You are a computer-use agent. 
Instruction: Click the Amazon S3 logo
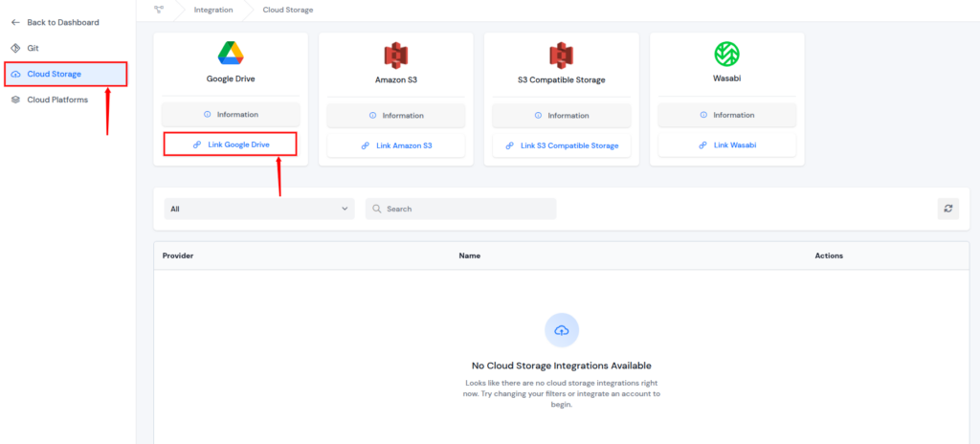pos(395,55)
